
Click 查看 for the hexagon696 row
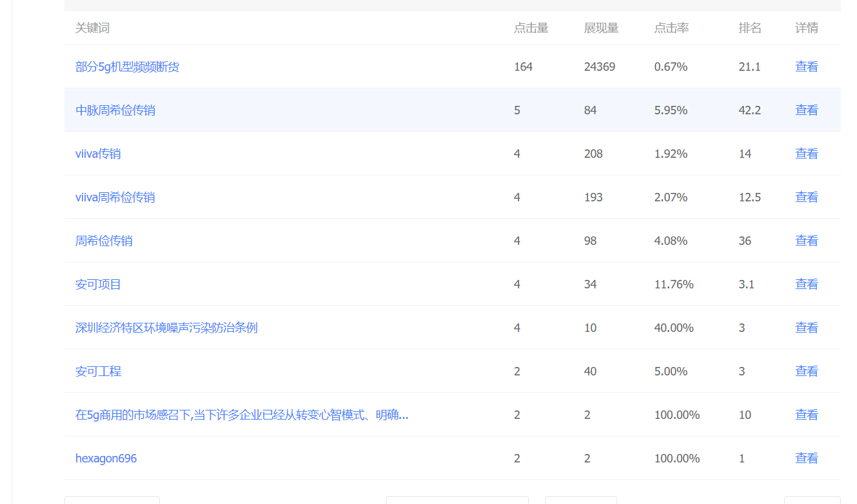pos(806,459)
